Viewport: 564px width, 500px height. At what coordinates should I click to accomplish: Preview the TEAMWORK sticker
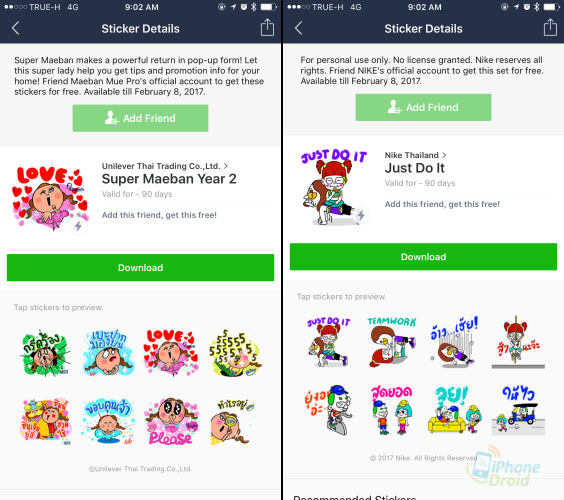[x=391, y=342]
